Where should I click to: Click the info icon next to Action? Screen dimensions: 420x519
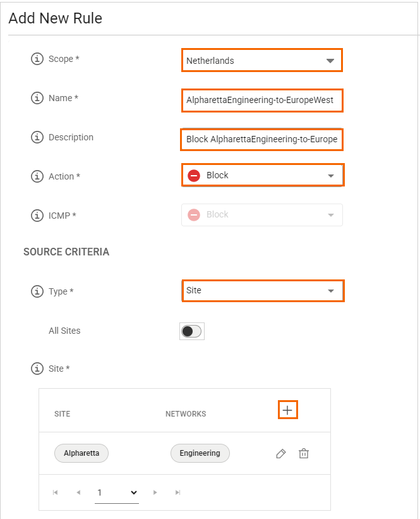pyautogui.click(x=37, y=177)
